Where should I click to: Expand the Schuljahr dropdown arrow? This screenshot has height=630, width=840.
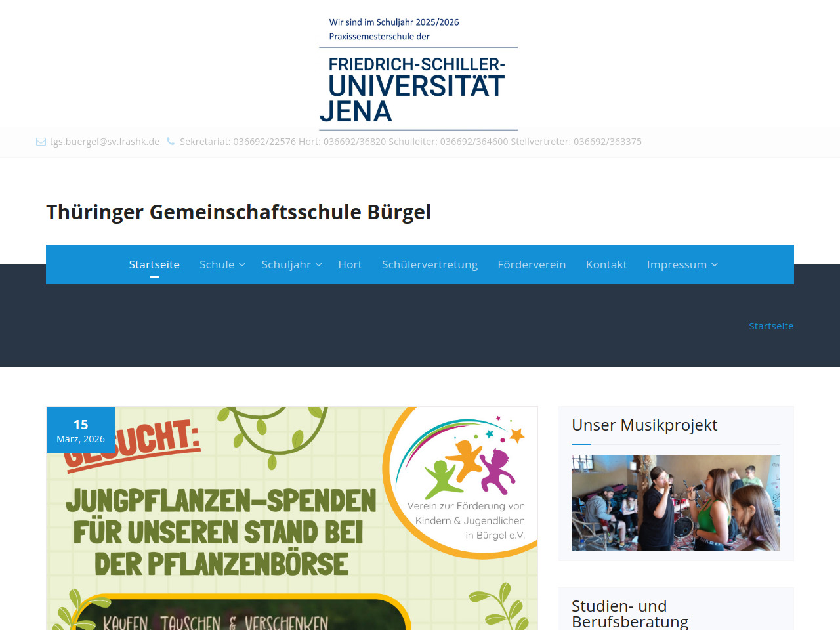pos(319,265)
